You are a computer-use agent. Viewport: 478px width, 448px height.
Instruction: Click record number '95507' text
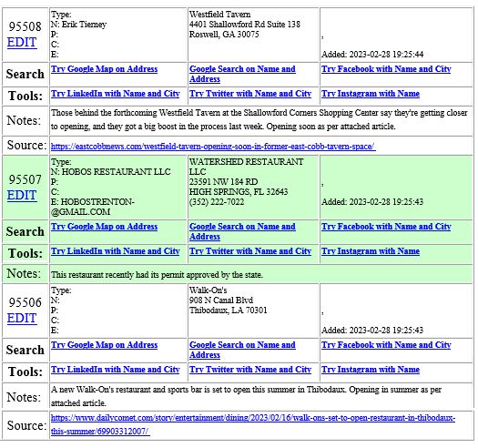point(25,179)
